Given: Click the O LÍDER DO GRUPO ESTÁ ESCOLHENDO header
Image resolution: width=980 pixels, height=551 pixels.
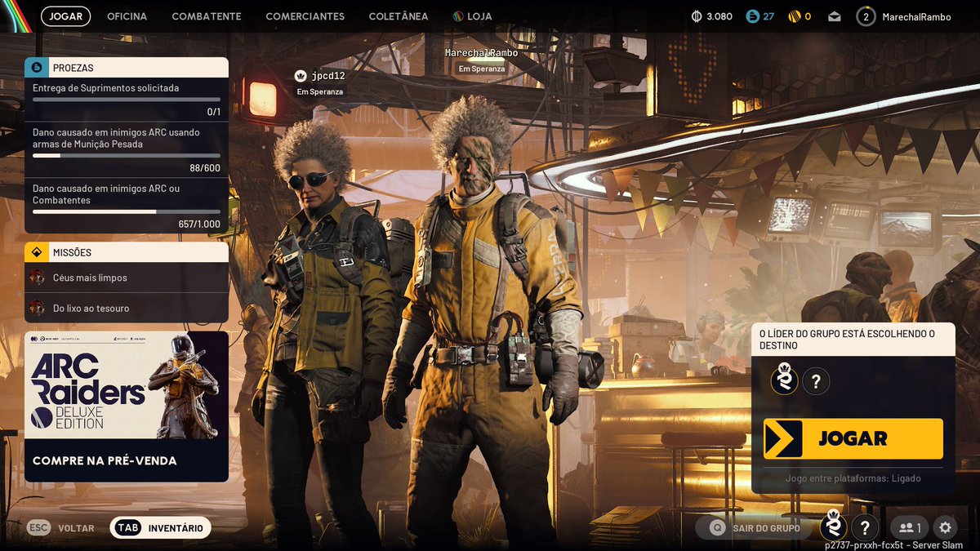Looking at the screenshot, I should coord(853,340).
